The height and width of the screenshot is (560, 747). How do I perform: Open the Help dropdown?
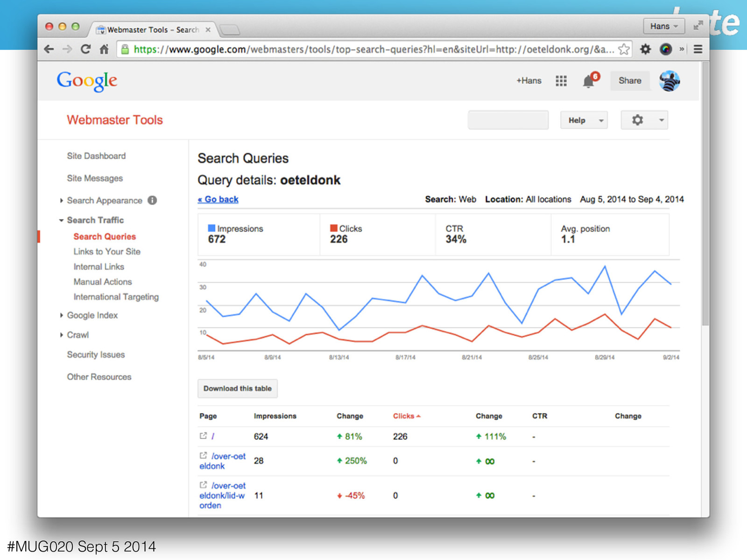pyautogui.click(x=584, y=120)
